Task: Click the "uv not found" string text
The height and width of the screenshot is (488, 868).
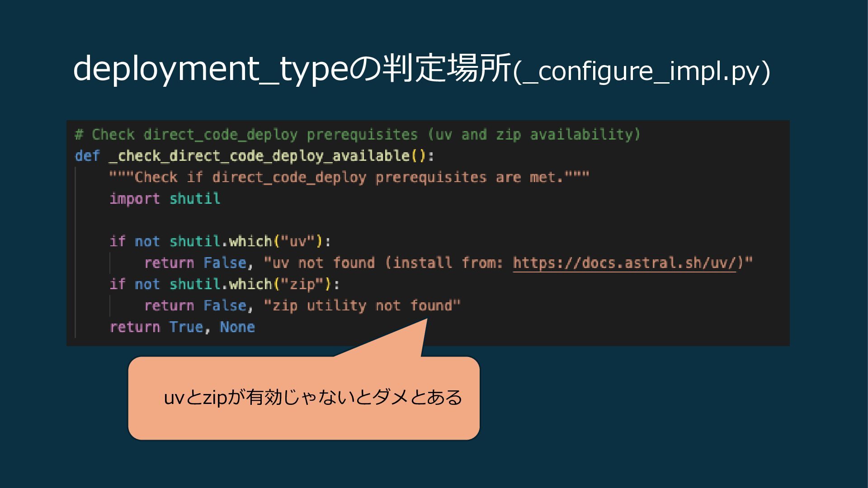Action: tap(319, 263)
